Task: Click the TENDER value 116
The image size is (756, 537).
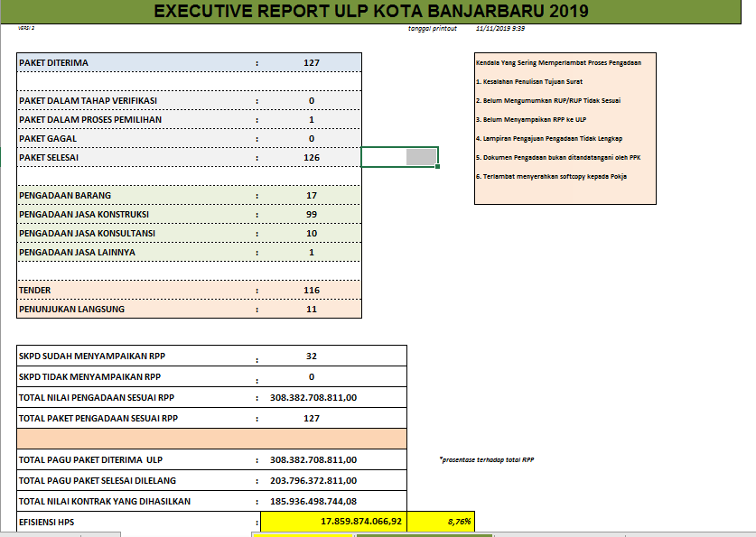Action: 312,291
